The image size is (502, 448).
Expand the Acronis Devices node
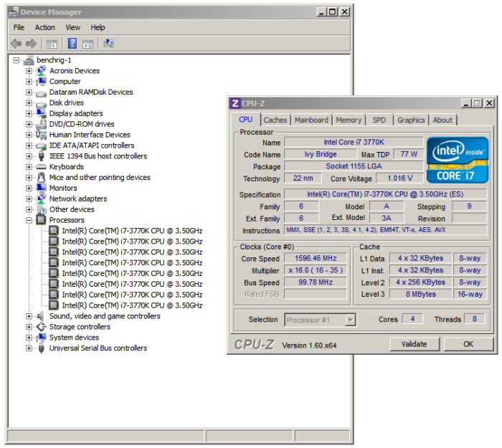(29, 71)
